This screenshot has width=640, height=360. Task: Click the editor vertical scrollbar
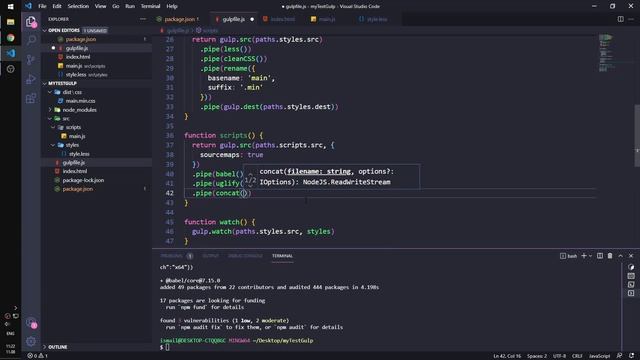[637, 136]
